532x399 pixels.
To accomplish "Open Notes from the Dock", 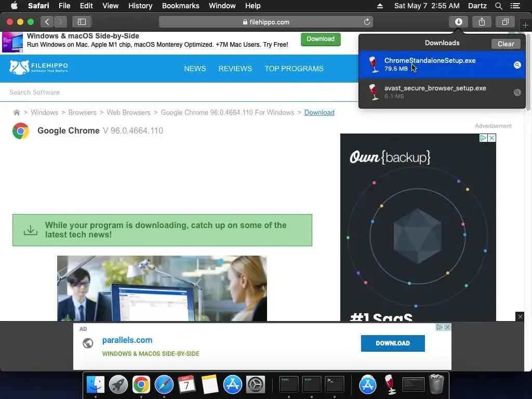I will coord(209,384).
